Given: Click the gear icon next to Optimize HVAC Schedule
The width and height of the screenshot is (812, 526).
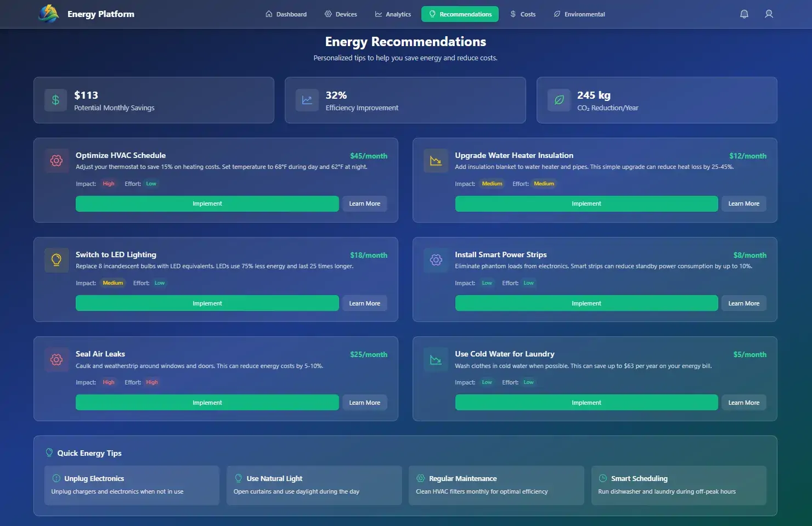Looking at the screenshot, I should [57, 161].
